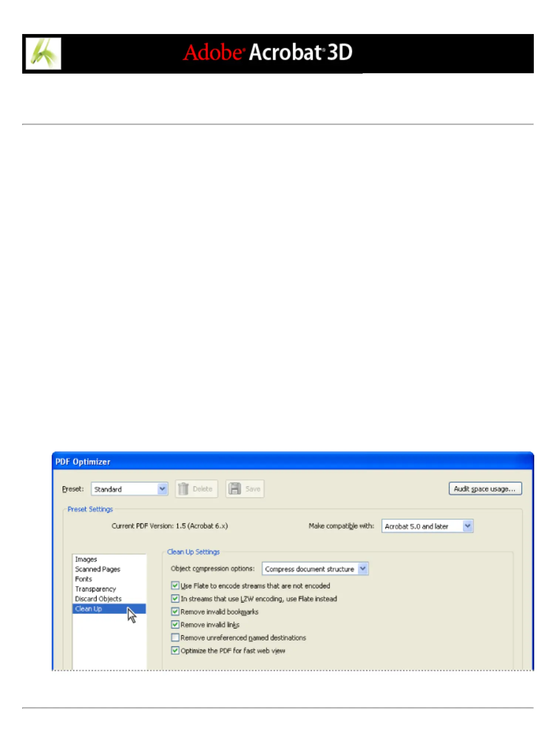The width and height of the screenshot is (556, 756).
Task: Click the PDF Optimizer title bar
Action: [293, 462]
